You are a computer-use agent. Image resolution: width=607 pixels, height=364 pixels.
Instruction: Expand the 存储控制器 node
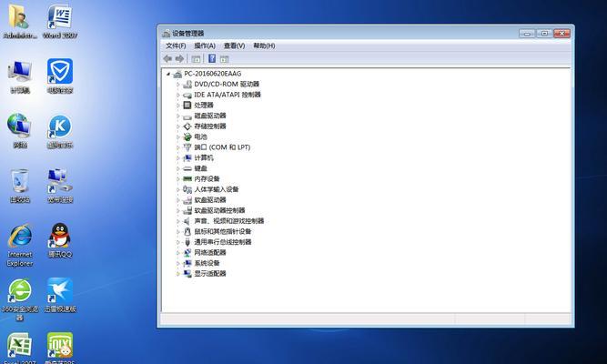click(x=178, y=126)
